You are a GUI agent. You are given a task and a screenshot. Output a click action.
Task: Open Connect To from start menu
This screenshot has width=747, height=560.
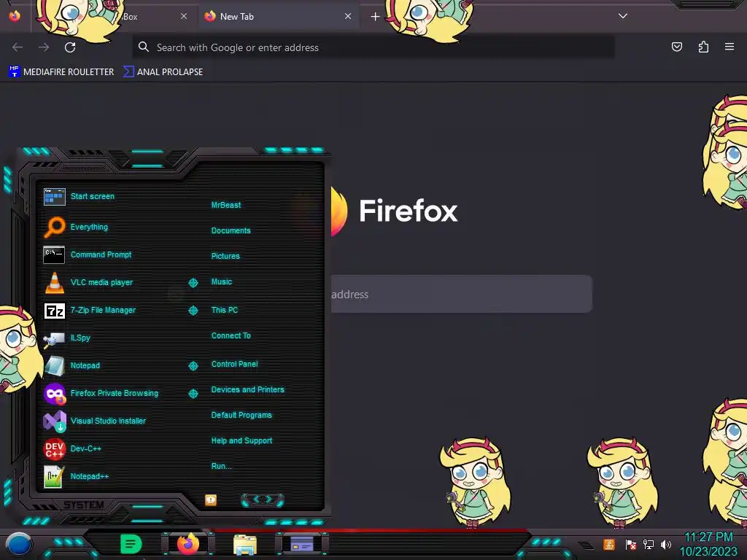(x=231, y=335)
